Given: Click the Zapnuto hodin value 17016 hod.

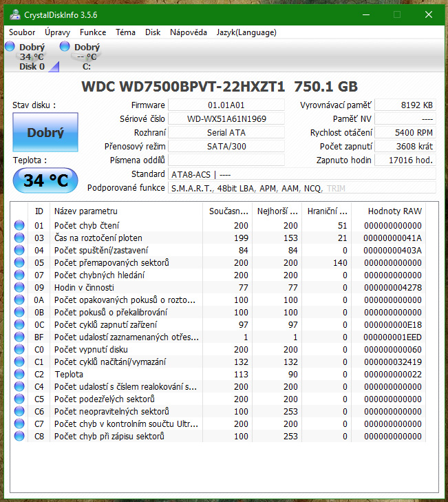Looking at the screenshot, I should tap(405, 160).
